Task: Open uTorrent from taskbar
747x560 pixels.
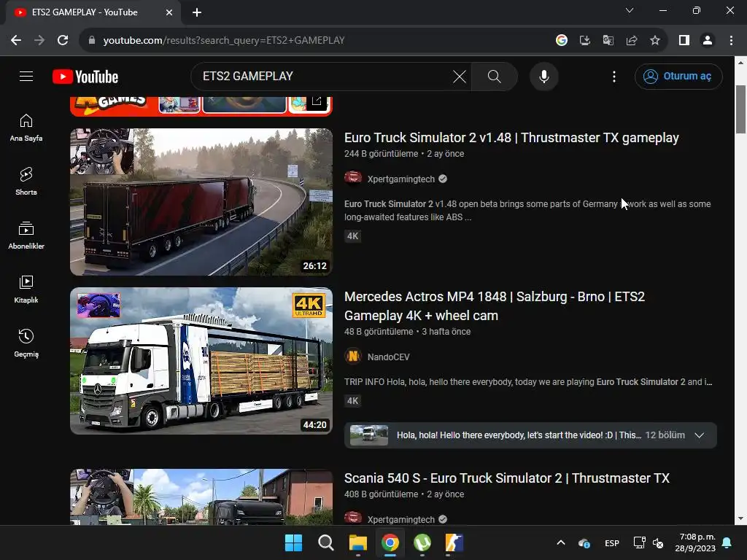Action: click(422, 542)
